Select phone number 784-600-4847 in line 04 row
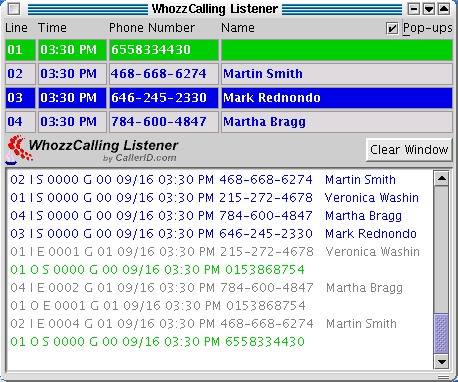 [164, 122]
